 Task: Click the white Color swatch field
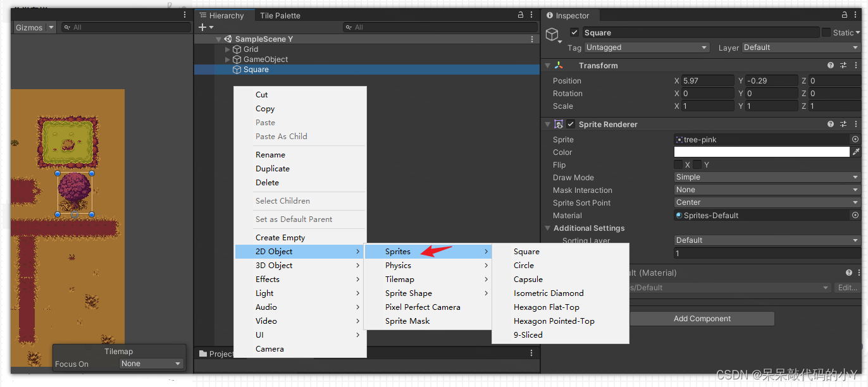(762, 152)
